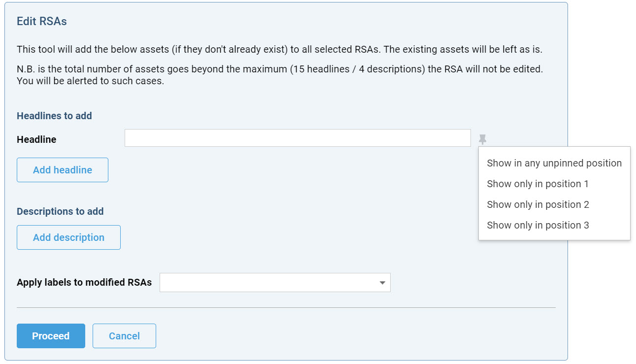
Task: Click the "Headlines to add" section heading
Action: (x=54, y=116)
